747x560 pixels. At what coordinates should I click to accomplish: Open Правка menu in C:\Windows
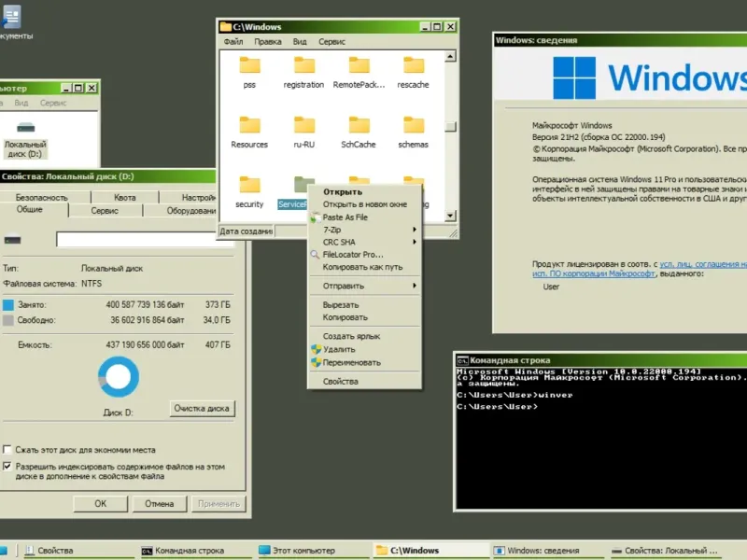(x=268, y=42)
